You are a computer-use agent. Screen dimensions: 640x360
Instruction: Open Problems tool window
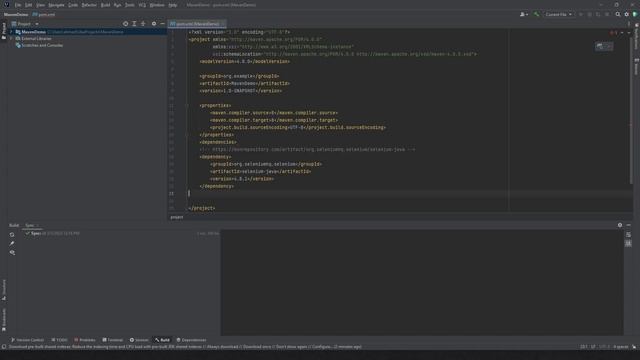click(x=84, y=340)
